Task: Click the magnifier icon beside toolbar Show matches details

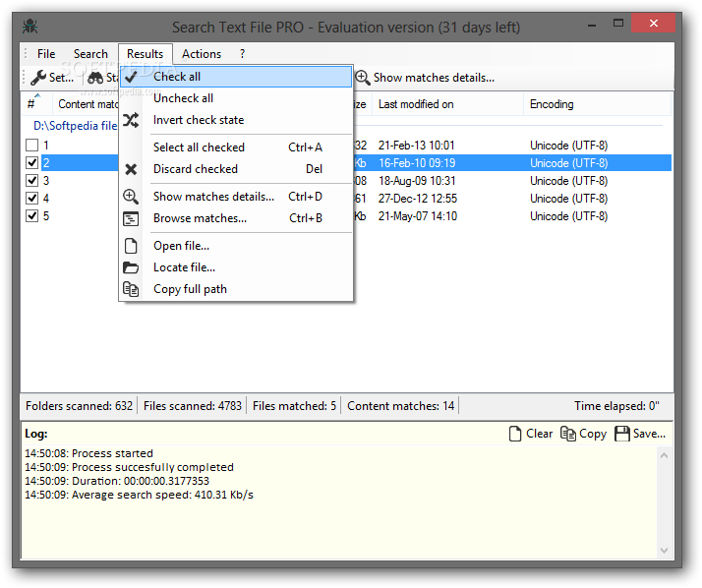Action: 362,78
